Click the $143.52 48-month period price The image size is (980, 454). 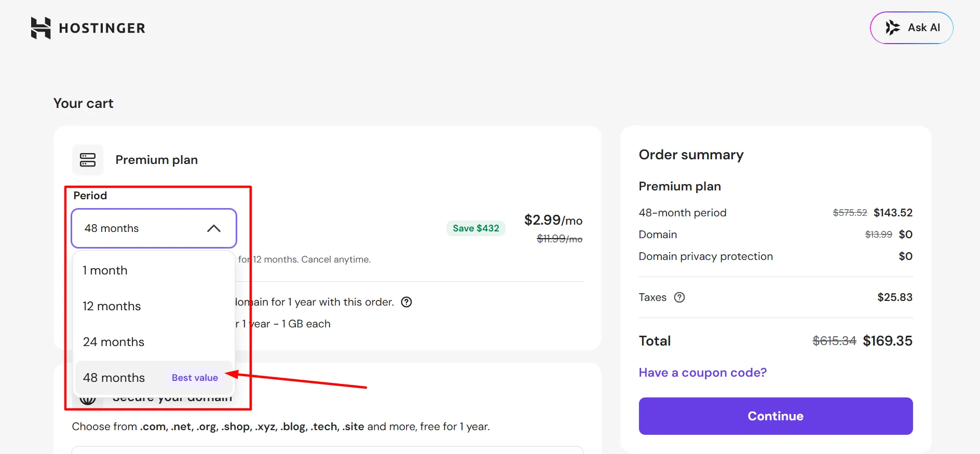893,213
